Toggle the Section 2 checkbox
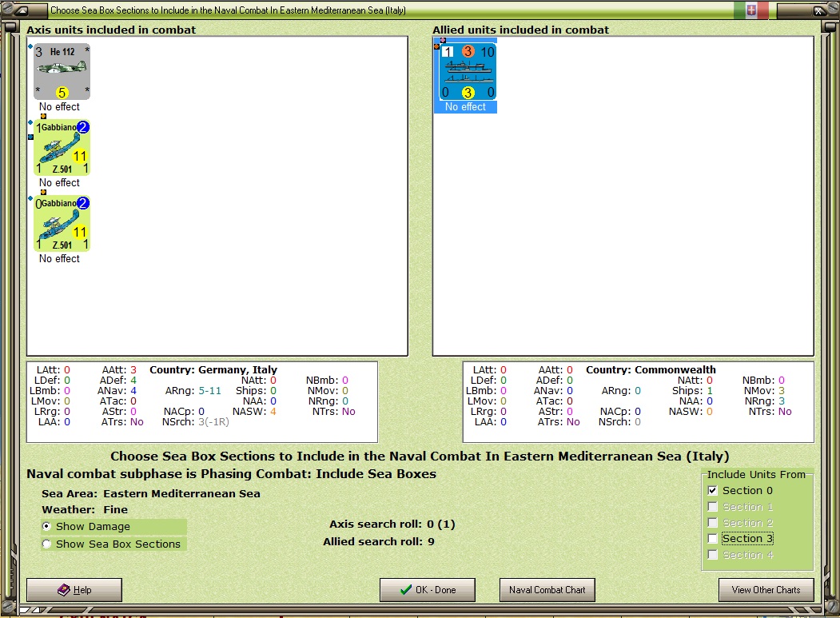The image size is (840, 618). (712, 523)
